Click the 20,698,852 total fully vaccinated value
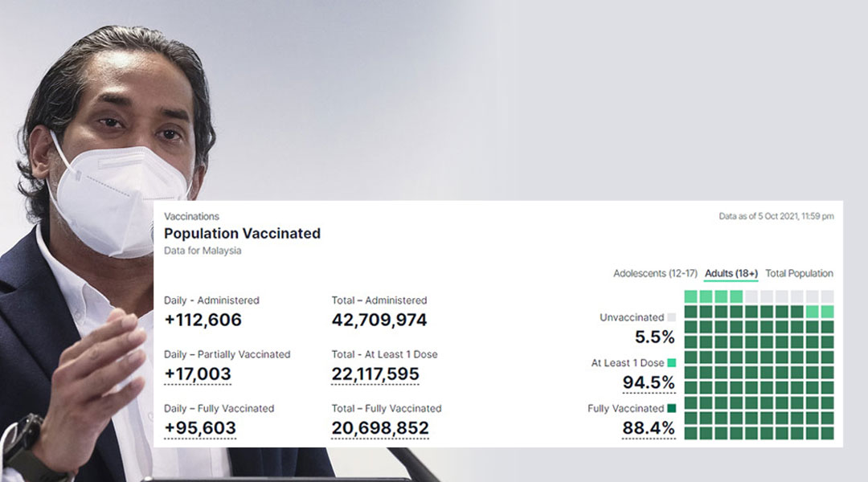868x482 pixels. pyautogui.click(x=380, y=427)
